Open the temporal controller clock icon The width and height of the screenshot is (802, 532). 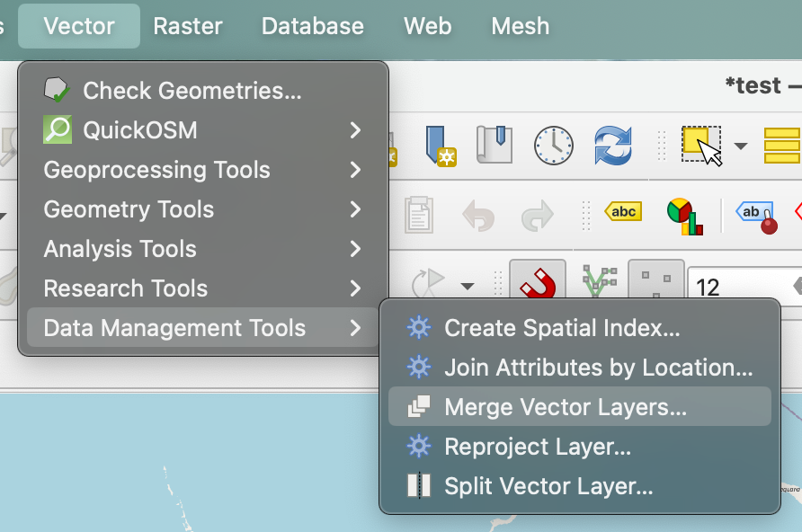click(554, 146)
